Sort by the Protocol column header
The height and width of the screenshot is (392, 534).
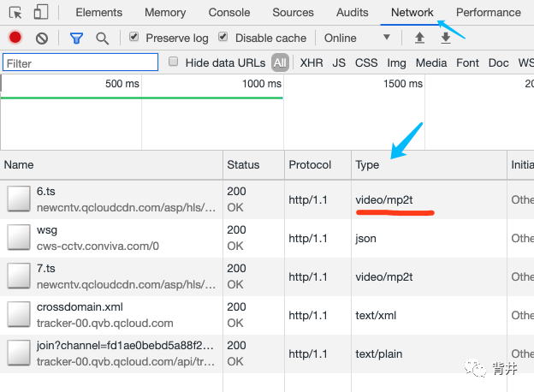pyautogui.click(x=317, y=165)
